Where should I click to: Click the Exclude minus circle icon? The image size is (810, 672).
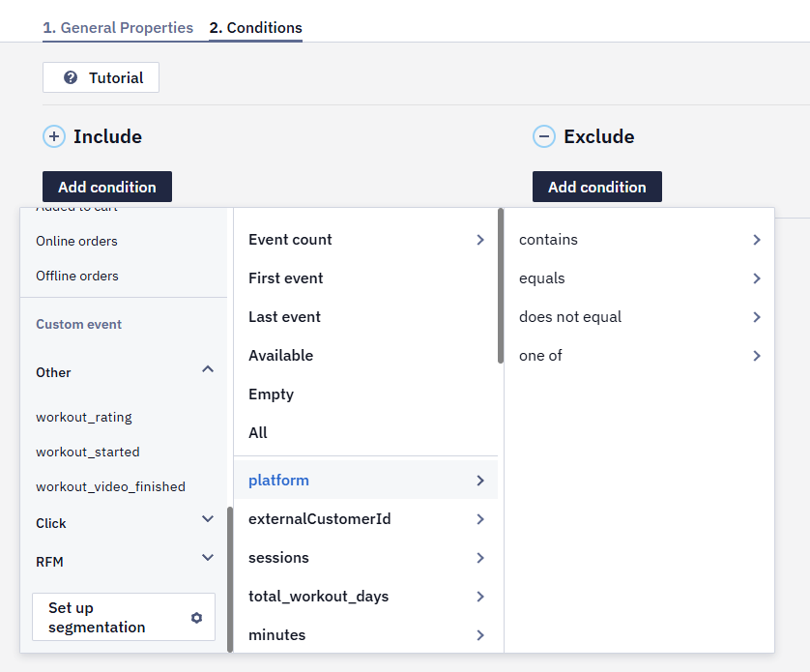coord(544,136)
